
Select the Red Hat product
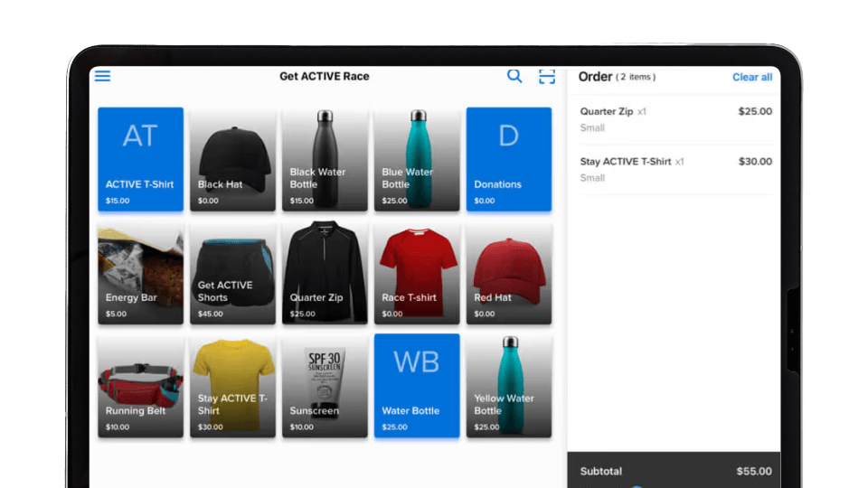click(509, 272)
